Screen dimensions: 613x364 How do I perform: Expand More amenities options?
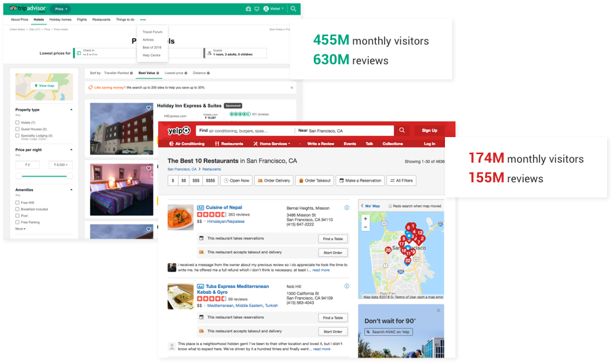[x=20, y=229]
